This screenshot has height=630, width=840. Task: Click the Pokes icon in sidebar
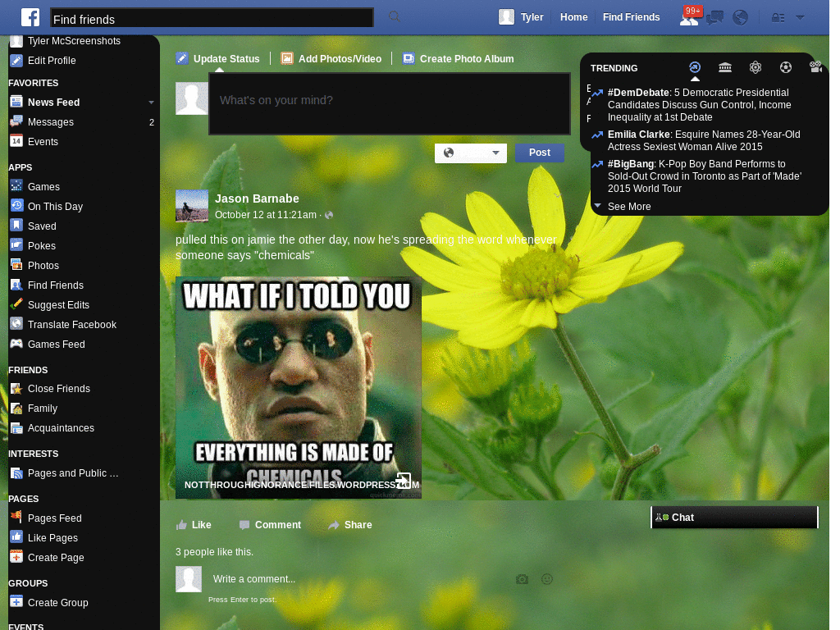(x=16, y=245)
